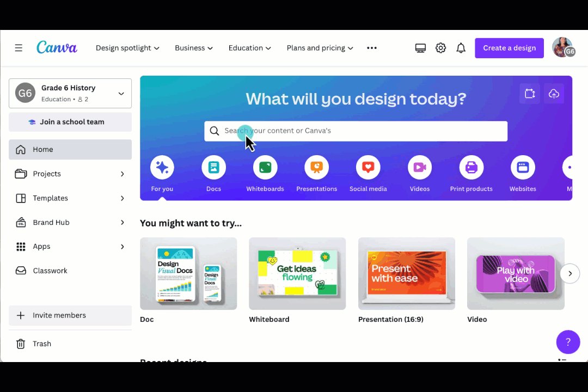Open the Doc design thumbnail

coord(188,273)
